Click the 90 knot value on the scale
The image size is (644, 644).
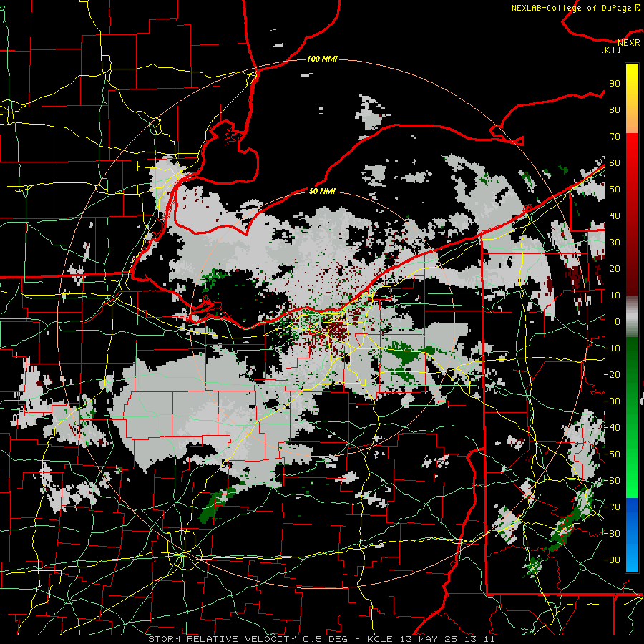(615, 84)
